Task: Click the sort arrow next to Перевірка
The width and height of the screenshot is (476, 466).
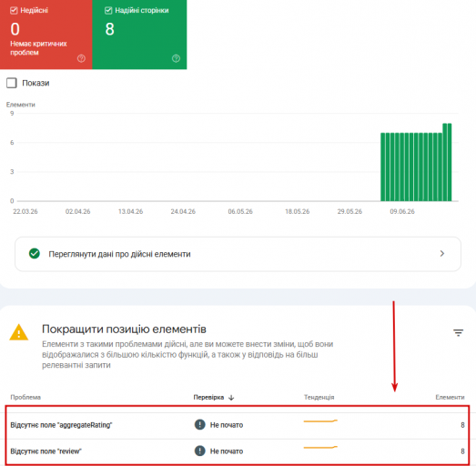Action: click(231, 398)
